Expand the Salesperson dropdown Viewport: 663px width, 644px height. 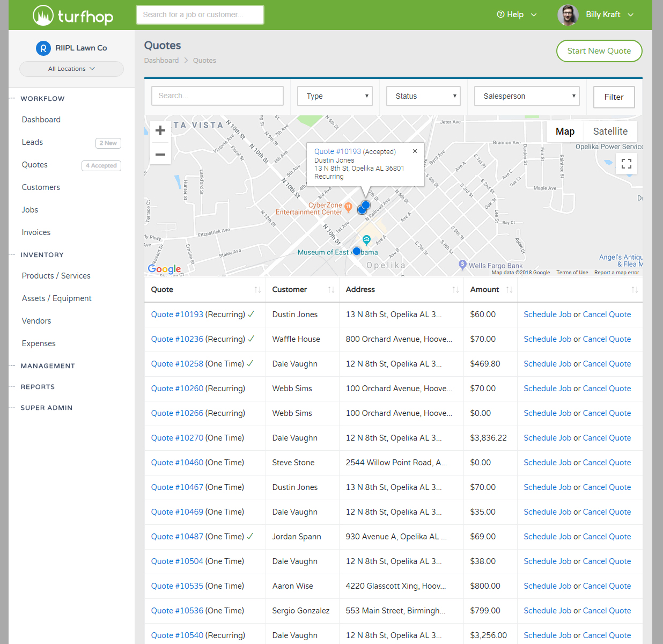(x=527, y=96)
